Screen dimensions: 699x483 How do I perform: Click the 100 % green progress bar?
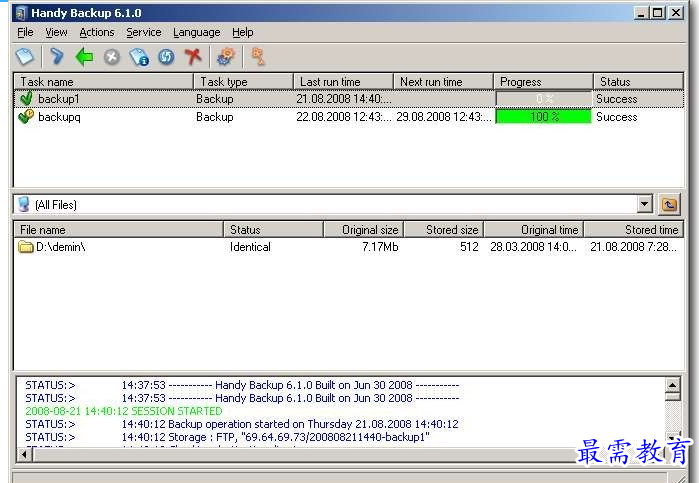[543, 117]
